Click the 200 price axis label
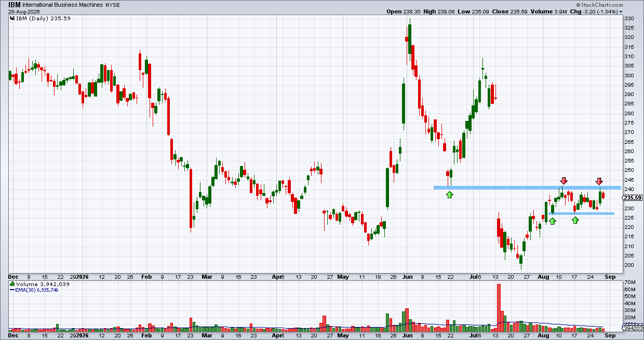Image resolution: width=644 pixels, height=340 pixels. tap(629, 265)
